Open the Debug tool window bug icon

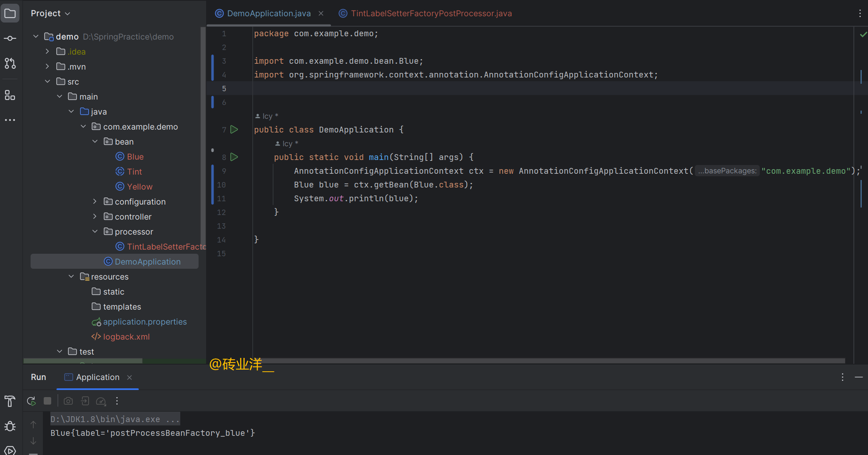[x=10, y=426]
